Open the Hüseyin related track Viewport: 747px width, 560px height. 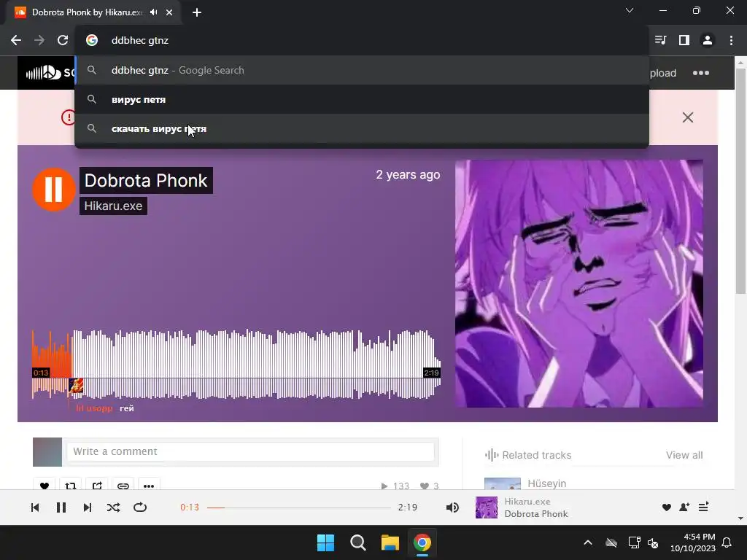pyautogui.click(x=547, y=483)
